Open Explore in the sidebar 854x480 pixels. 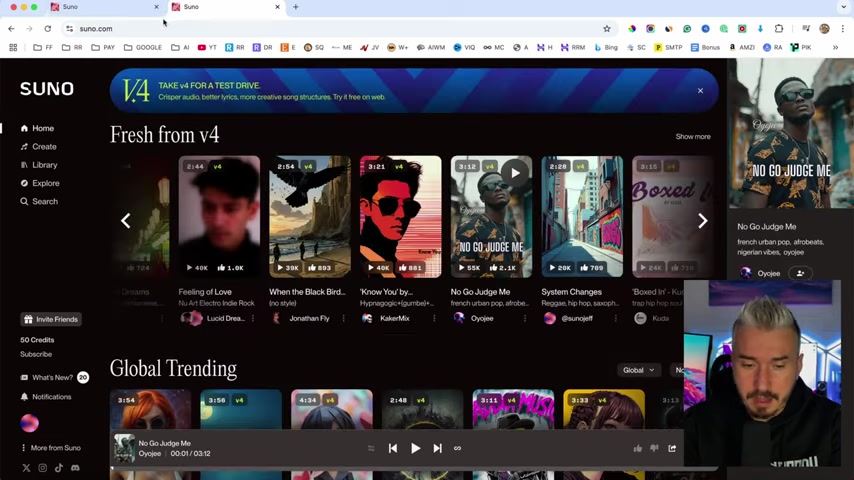click(x=40, y=183)
